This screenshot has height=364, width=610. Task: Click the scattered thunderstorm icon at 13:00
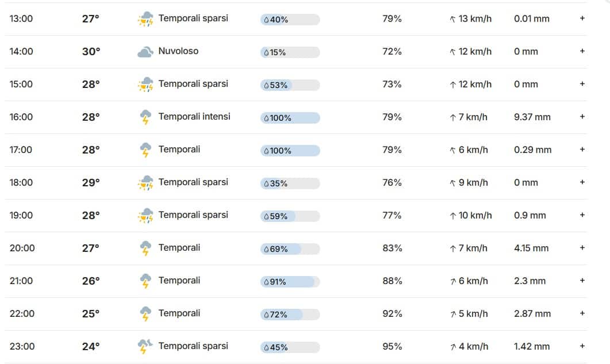[x=146, y=19]
